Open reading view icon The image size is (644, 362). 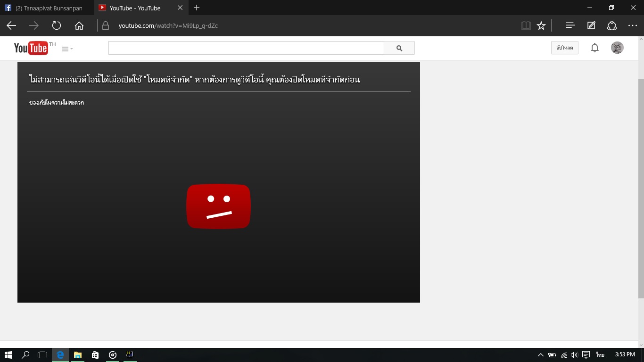click(526, 25)
